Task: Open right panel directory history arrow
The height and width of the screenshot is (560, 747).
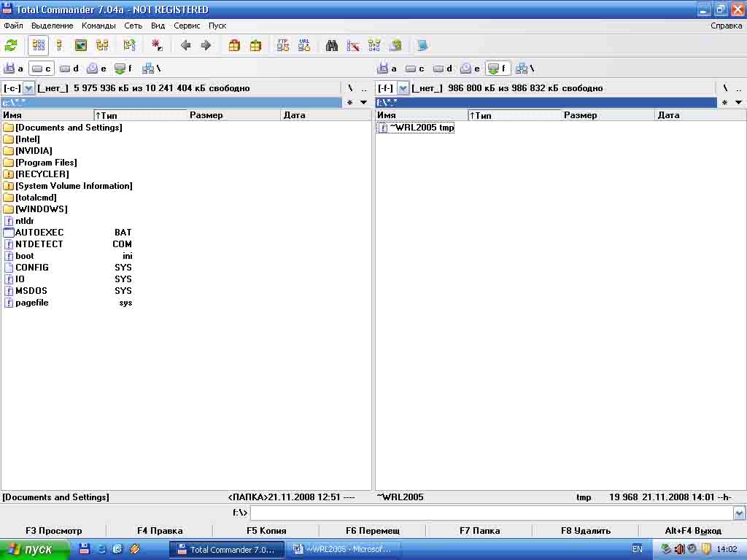Action: click(x=738, y=102)
